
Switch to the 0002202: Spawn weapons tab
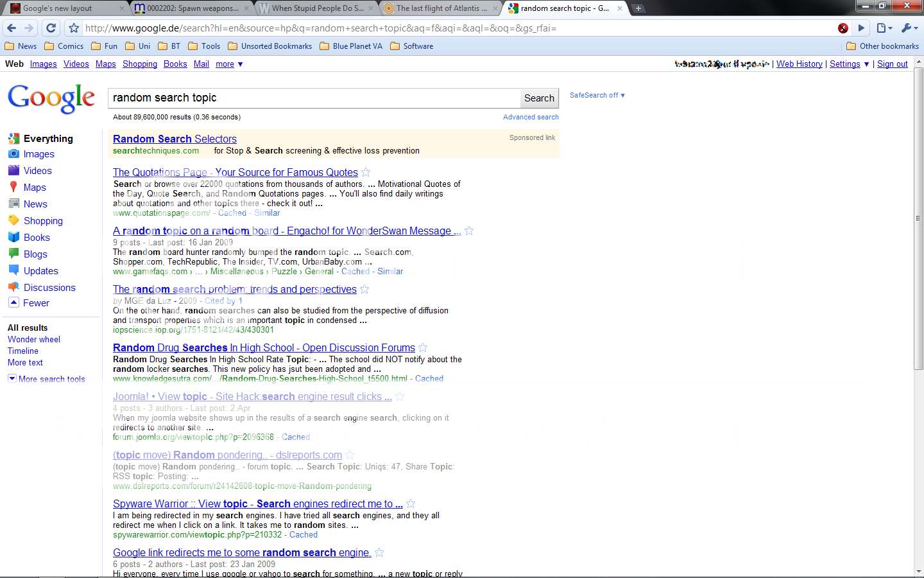[191, 8]
